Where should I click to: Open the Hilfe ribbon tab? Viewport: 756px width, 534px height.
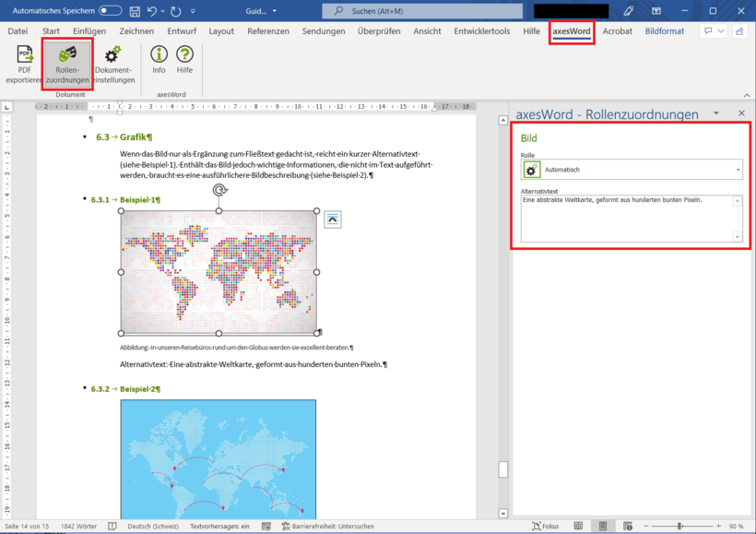click(x=531, y=30)
